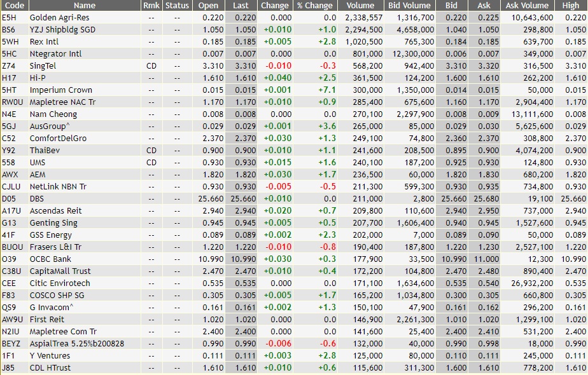Click the Change column header
The width and height of the screenshot is (588, 375).
point(275,5)
